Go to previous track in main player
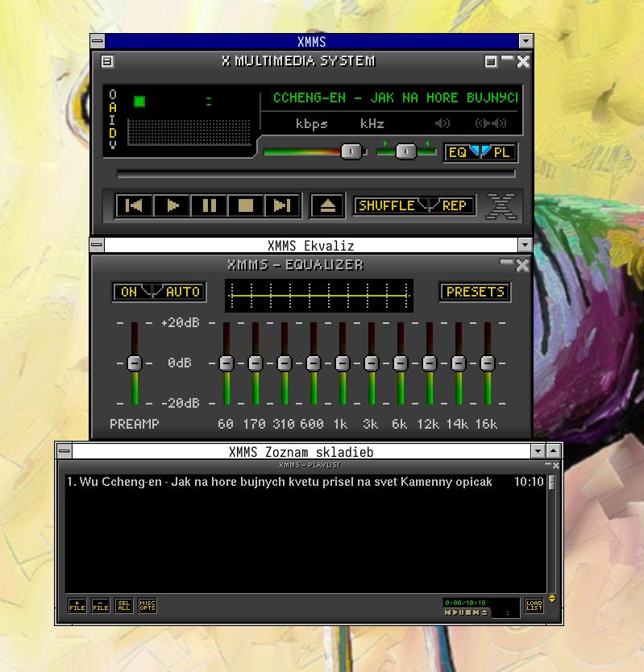The image size is (644, 672). click(x=134, y=205)
